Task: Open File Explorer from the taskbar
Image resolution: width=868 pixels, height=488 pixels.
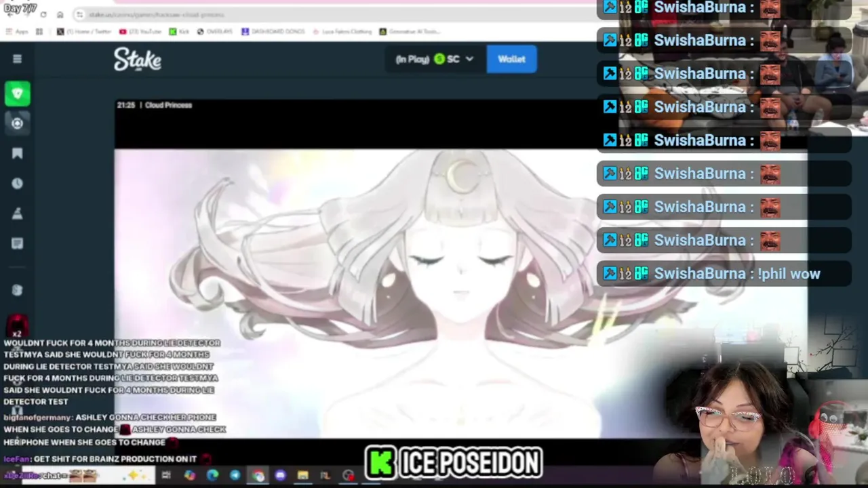Action: [x=302, y=476]
